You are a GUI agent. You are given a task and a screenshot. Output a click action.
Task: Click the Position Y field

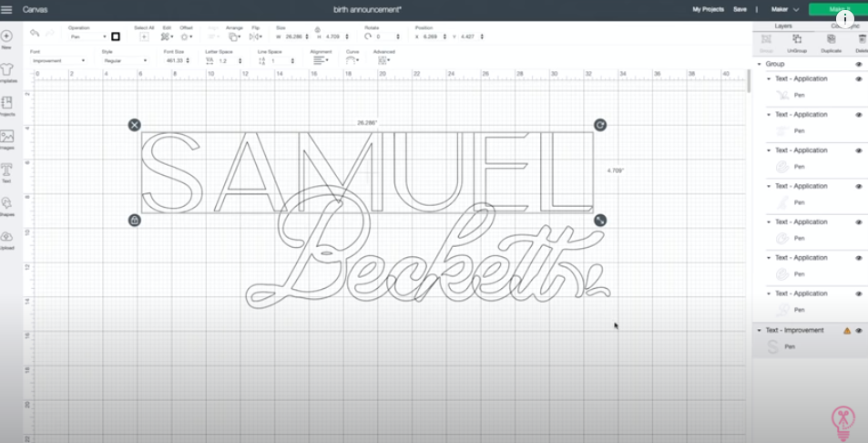pos(472,36)
